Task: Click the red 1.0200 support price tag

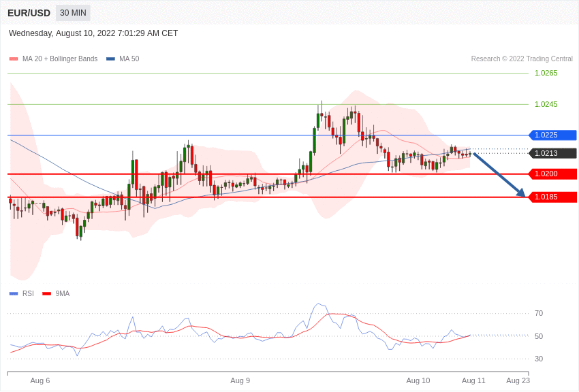Action: tap(553, 174)
